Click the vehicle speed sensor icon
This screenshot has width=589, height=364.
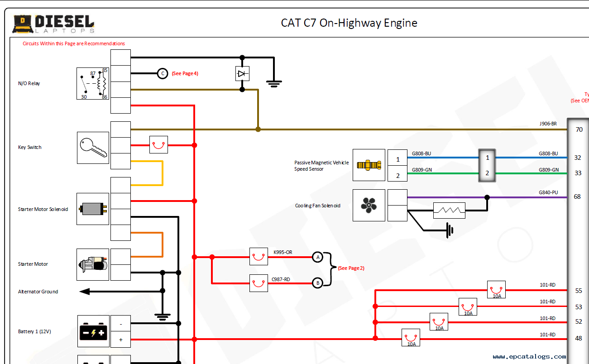point(369,165)
